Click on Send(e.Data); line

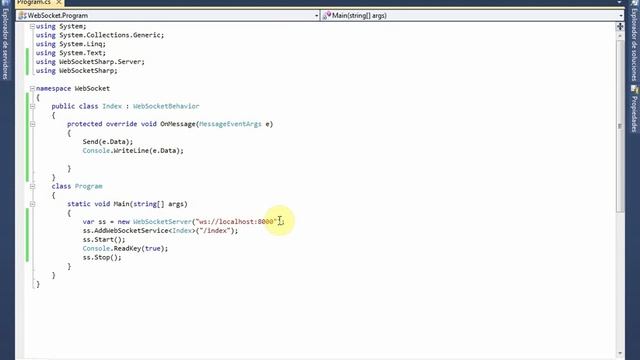[x=108, y=142]
